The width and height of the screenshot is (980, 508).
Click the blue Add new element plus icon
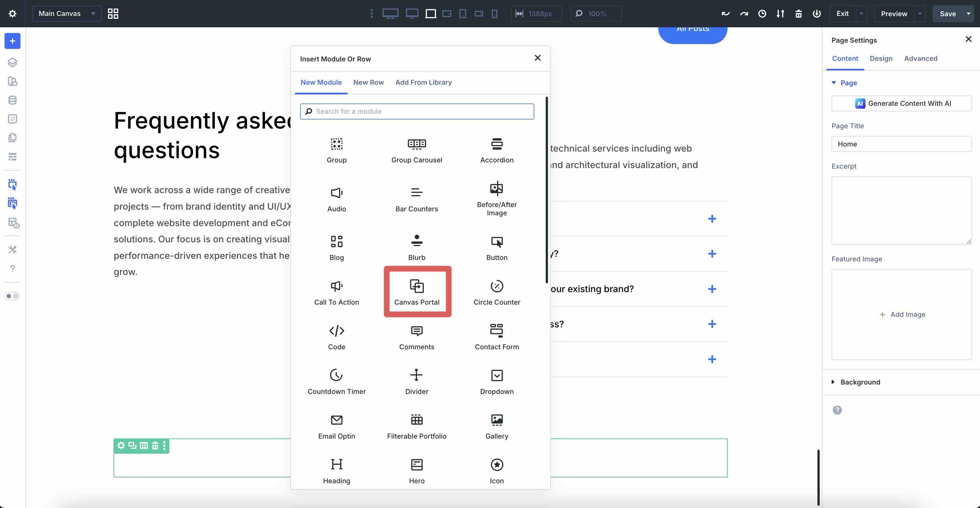(x=13, y=41)
